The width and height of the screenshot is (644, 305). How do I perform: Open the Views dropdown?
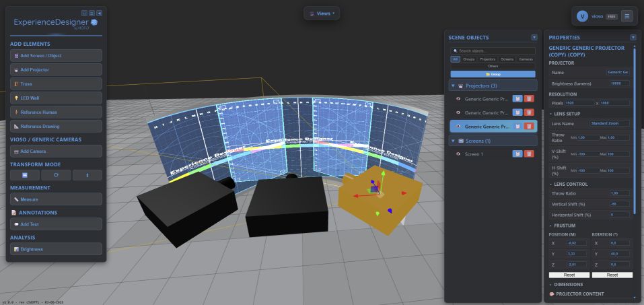(x=322, y=13)
